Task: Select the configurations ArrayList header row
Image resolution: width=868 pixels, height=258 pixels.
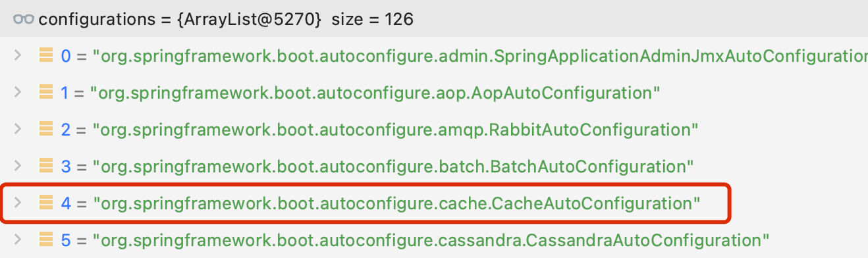Action: [434, 19]
